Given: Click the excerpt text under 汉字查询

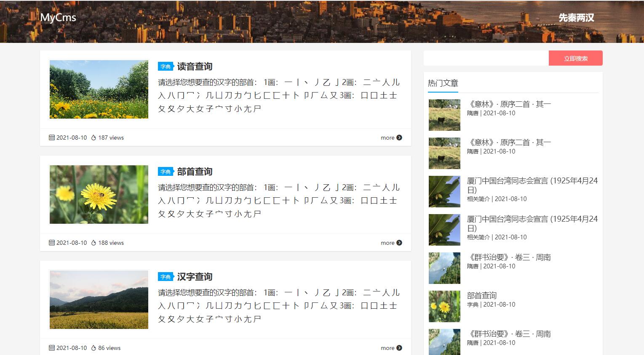Looking at the screenshot, I should tap(279, 306).
